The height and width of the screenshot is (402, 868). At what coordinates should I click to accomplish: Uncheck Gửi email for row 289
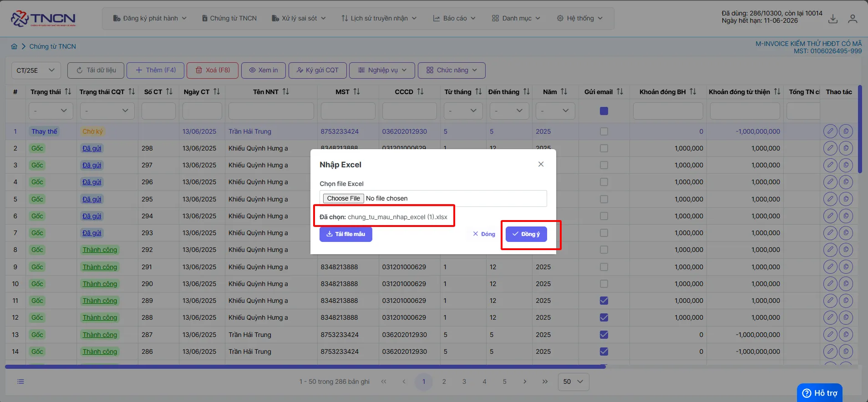coord(604,301)
